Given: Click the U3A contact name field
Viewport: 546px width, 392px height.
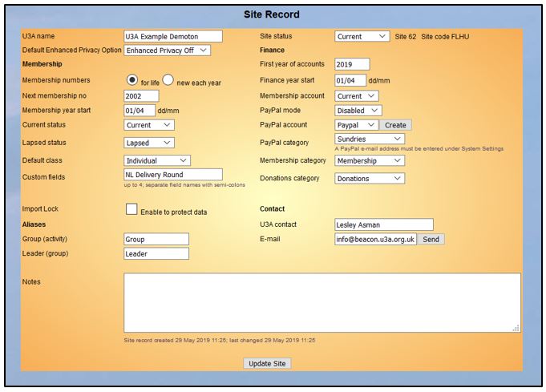Looking at the screenshot, I should (383, 225).
